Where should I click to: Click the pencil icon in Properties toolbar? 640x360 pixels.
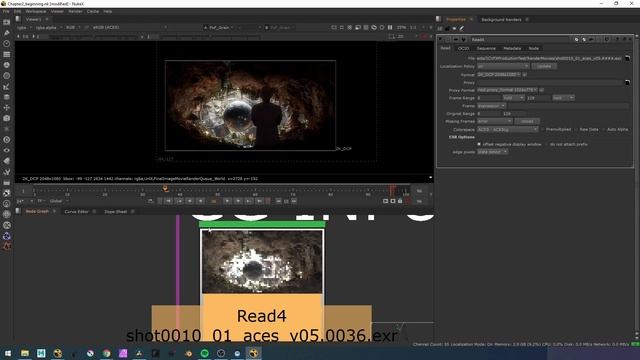[x=462, y=29]
